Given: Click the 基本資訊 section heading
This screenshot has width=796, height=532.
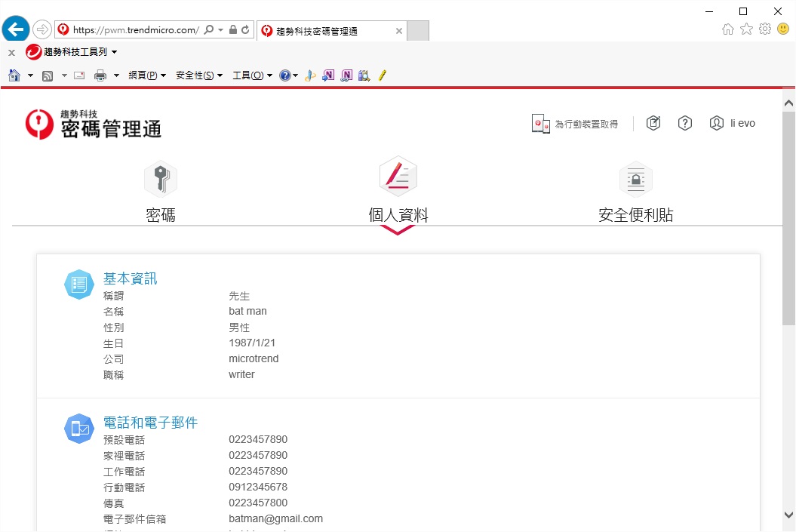Looking at the screenshot, I should pyautogui.click(x=130, y=278).
